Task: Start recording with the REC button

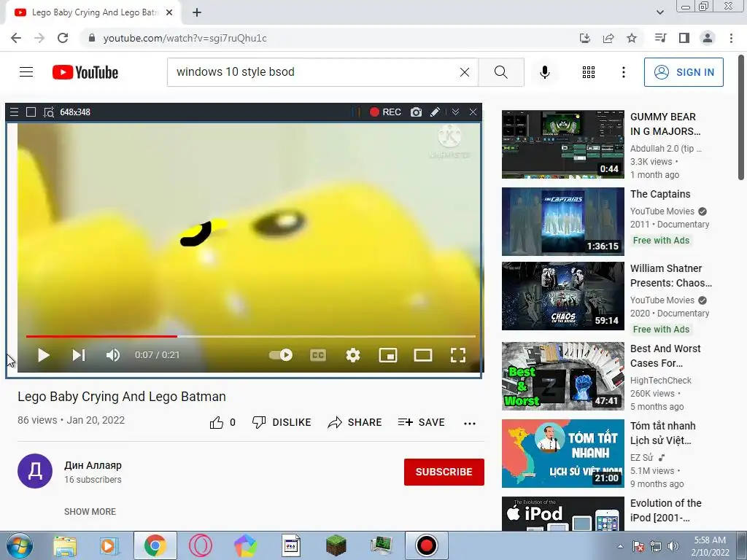Action: pyautogui.click(x=385, y=112)
